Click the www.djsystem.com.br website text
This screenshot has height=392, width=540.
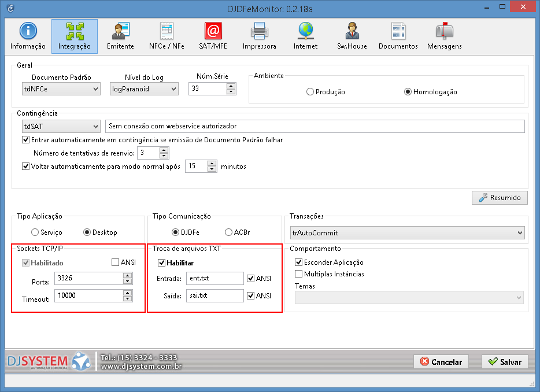pyautogui.click(x=141, y=367)
